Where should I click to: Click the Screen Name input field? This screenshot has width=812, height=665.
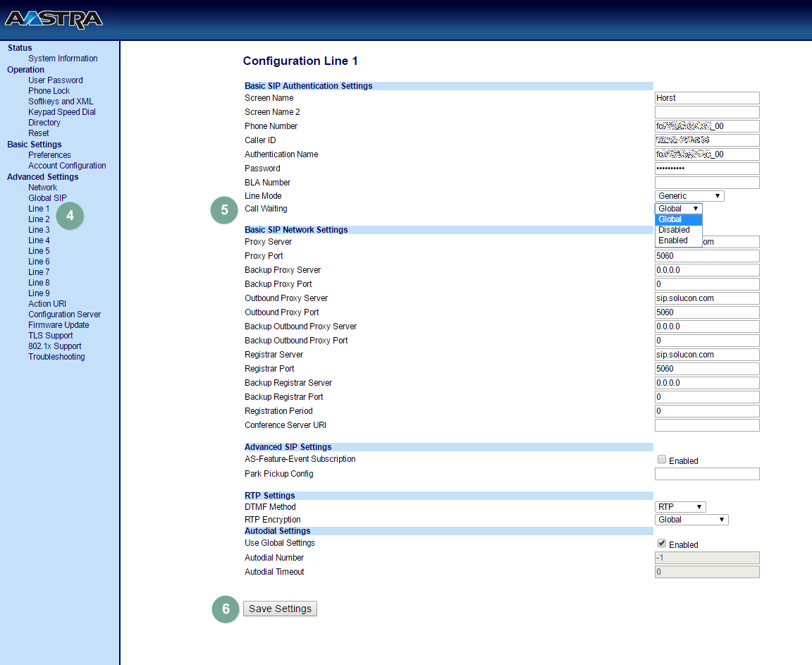(x=706, y=98)
